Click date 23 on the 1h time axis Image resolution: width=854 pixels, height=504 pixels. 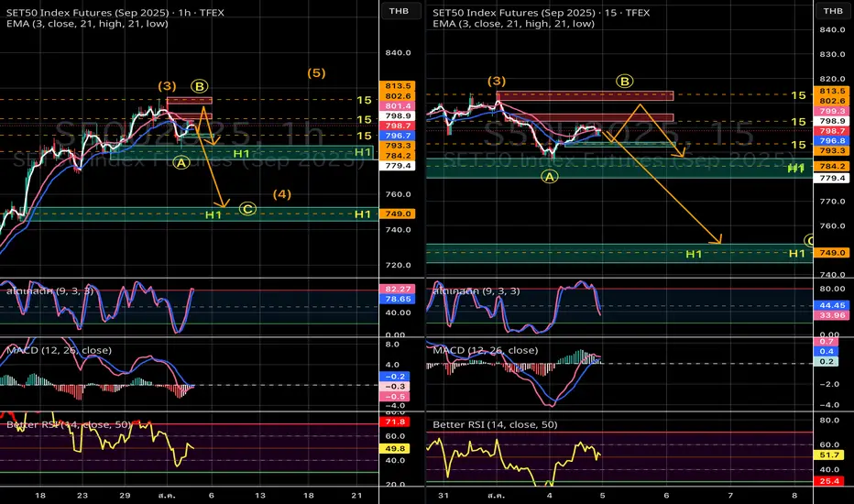82,495
